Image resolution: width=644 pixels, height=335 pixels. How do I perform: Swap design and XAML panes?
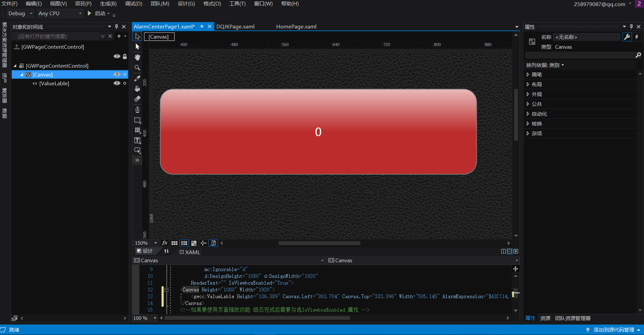pyautogui.click(x=166, y=251)
